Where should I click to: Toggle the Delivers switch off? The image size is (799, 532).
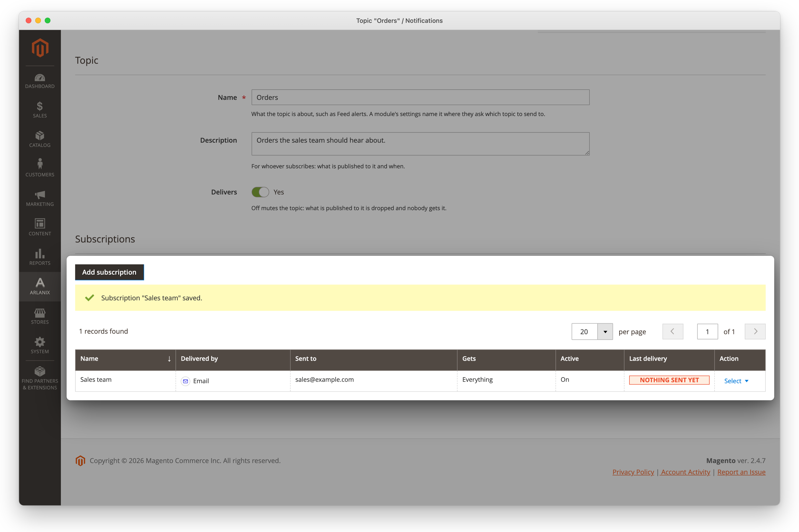[260, 192]
